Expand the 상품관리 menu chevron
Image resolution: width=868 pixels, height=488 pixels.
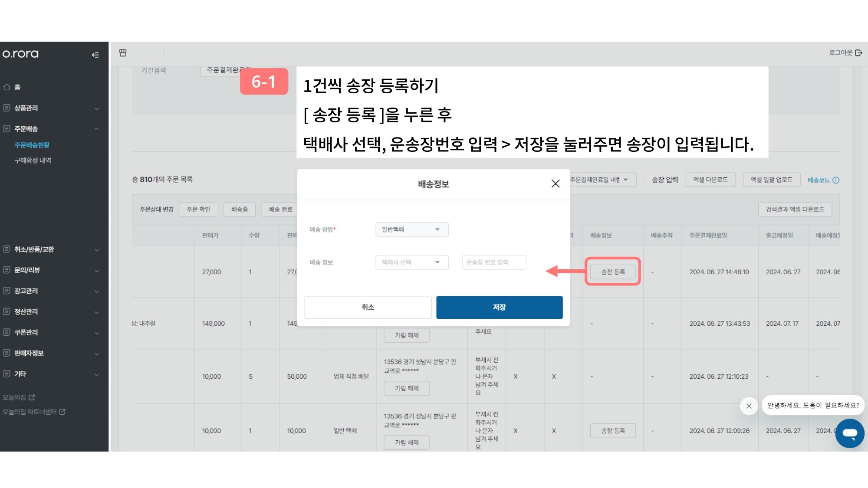point(97,108)
